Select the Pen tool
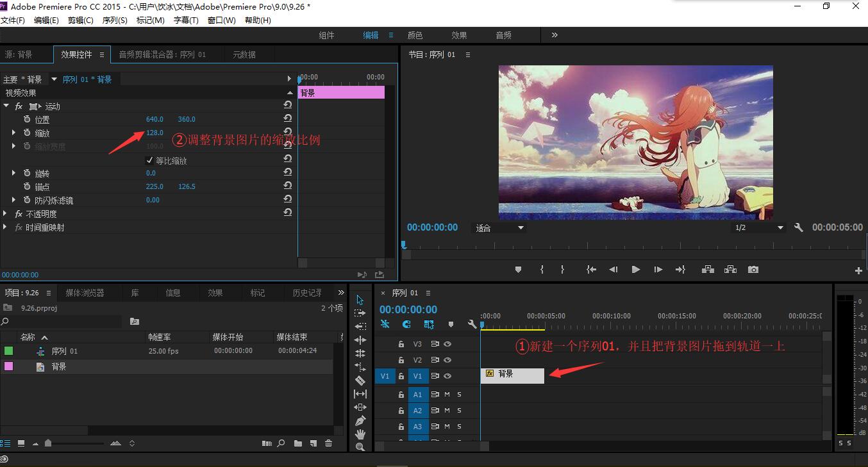868x467 pixels. [360, 421]
